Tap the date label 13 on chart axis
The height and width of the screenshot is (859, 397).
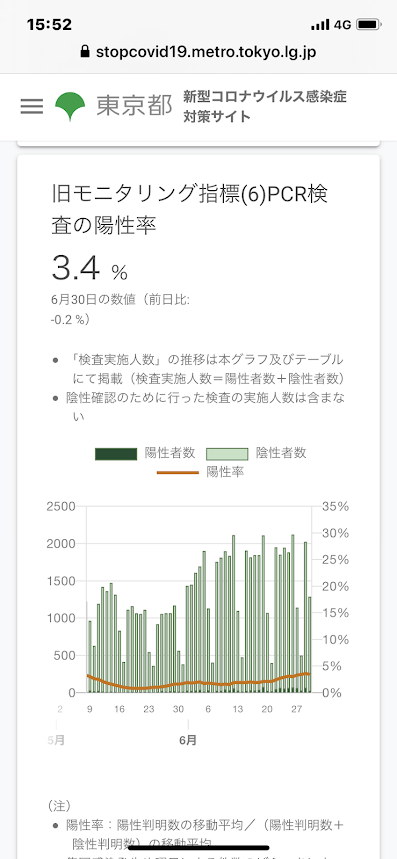tap(238, 709)
